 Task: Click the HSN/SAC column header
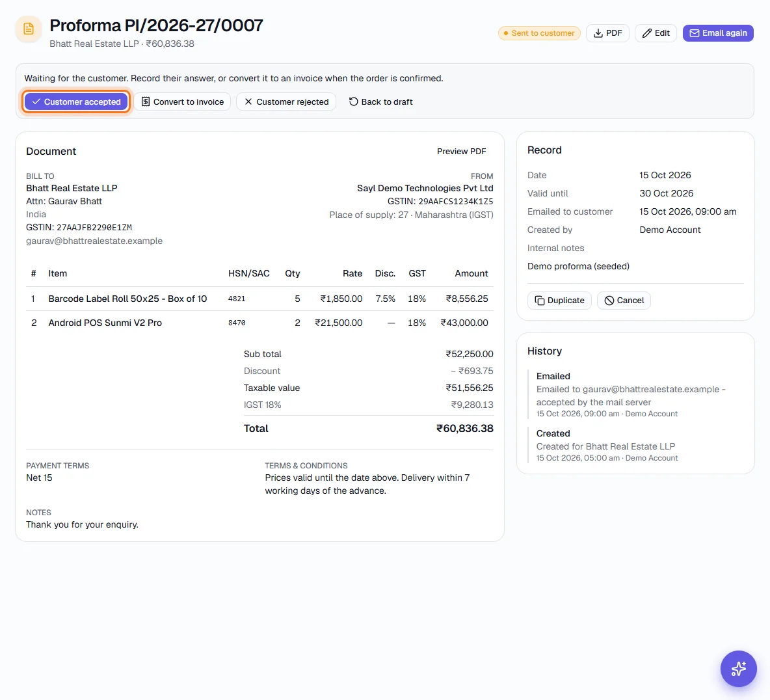click(x=248, y=274)
